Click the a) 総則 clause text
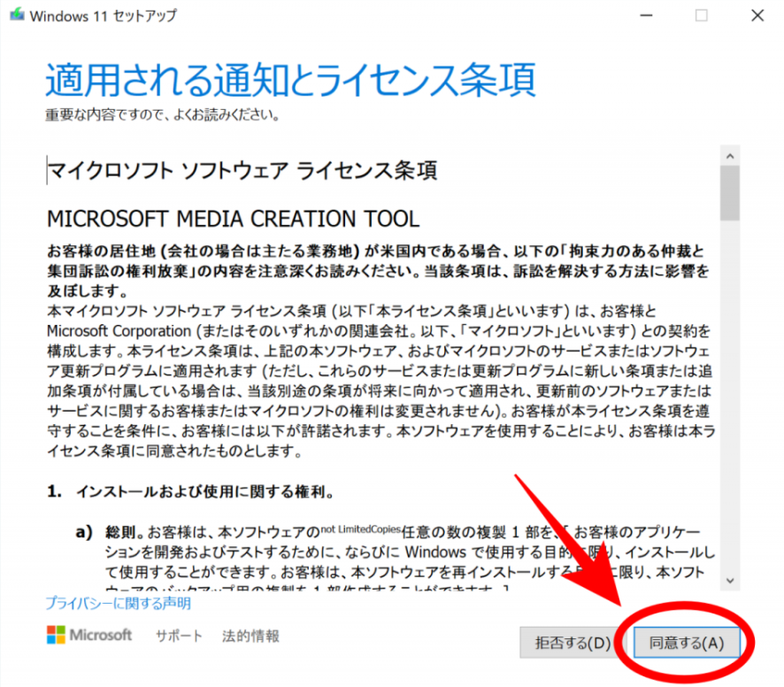Viewport: 784px width, 687px height. pyautogui.click(x=395, y=558)
